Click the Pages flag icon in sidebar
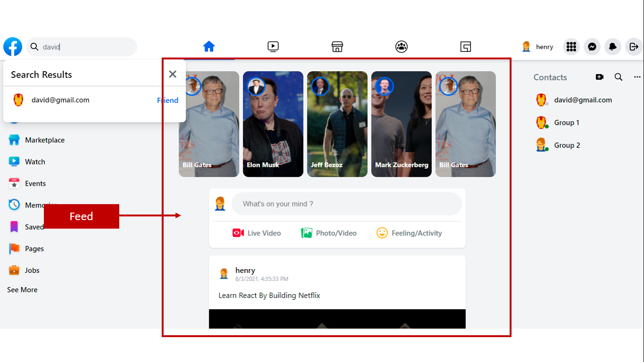This screenshot has width=644, height=362. coord(14,248)
